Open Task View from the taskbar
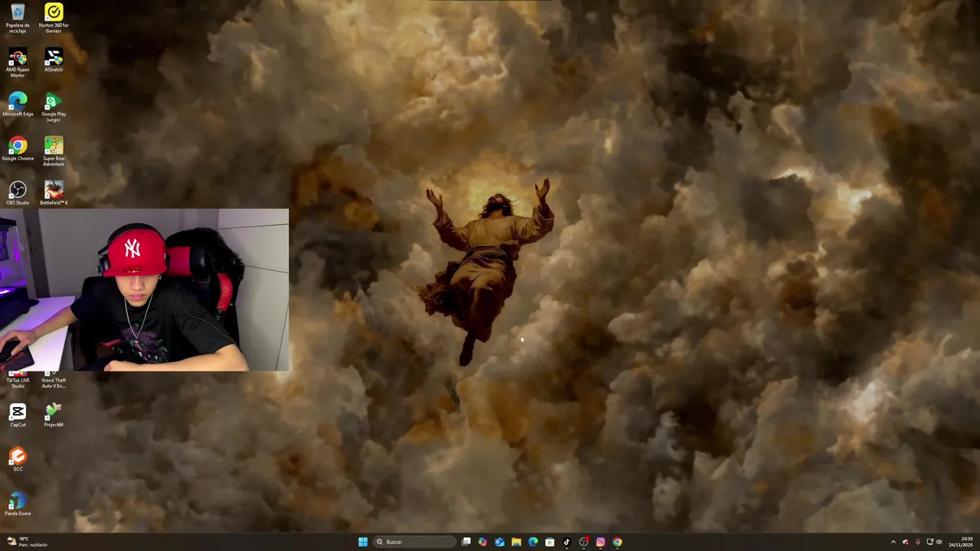This screenshot has height=551, width=980. point(465,542)
